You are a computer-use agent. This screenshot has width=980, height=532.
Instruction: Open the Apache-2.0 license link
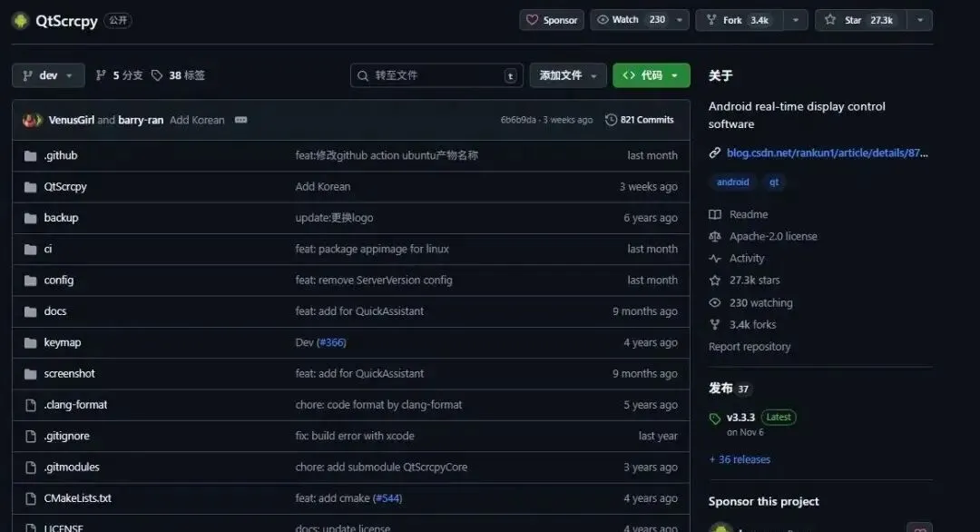[x=773, y=236]
